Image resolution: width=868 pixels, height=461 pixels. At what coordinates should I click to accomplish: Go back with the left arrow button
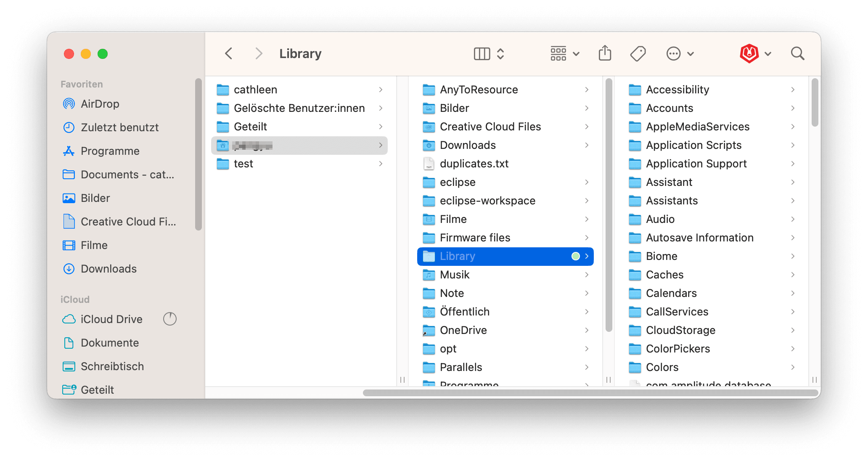pyautogui.click(x=229, y=53)
